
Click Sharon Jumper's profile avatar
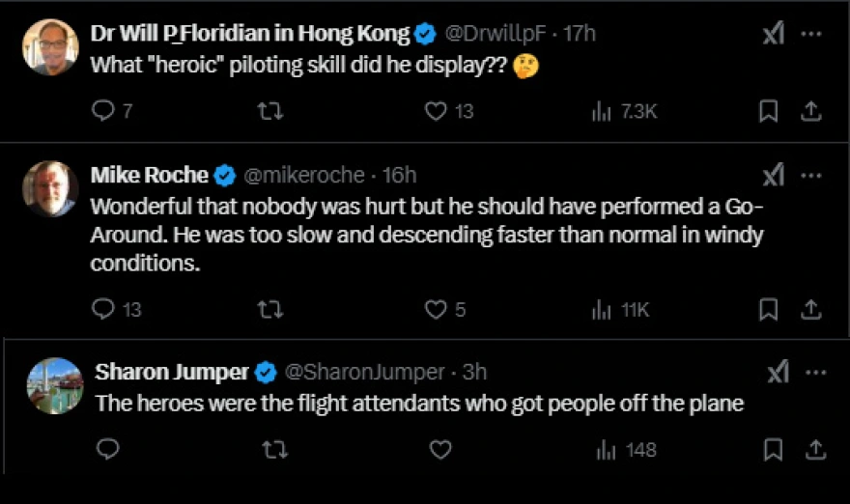(54, 385)
